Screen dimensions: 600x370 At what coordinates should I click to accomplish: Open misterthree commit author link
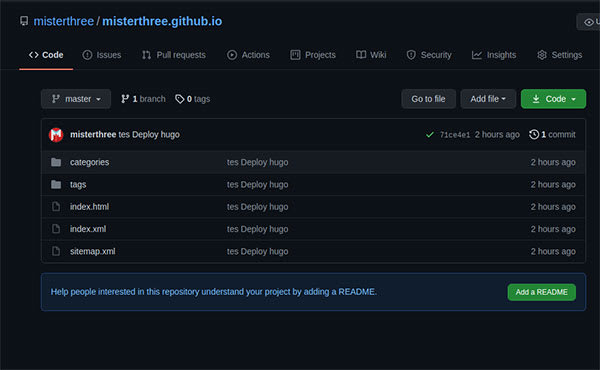93,134
